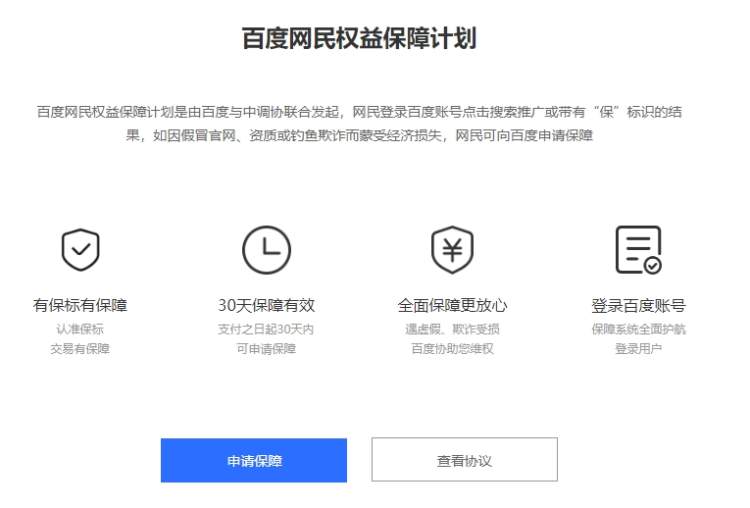
Task: Select the 30天保障有效 heading
Action: click(266, 305)
